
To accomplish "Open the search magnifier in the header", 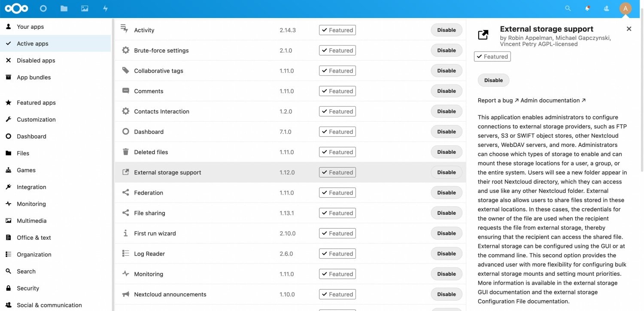I will (x=568, y=8).
